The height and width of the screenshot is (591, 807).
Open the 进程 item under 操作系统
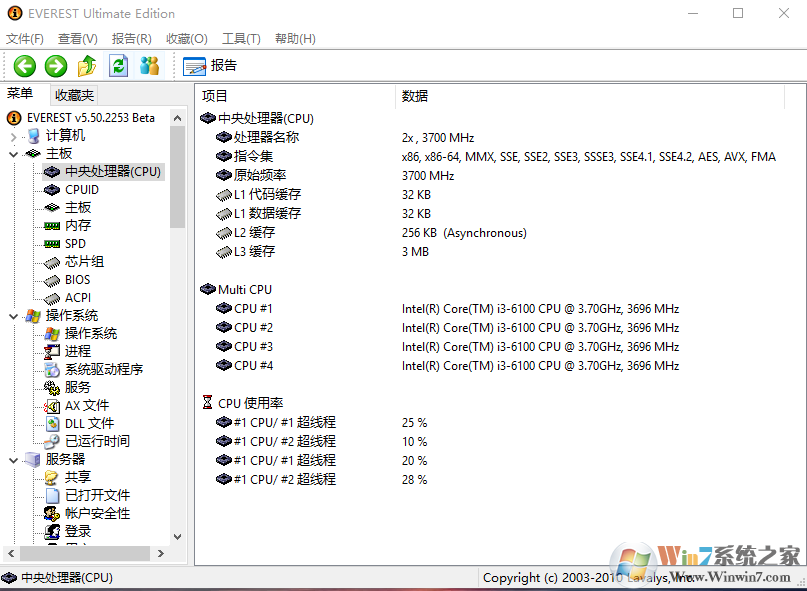click(x=76, y=351)
